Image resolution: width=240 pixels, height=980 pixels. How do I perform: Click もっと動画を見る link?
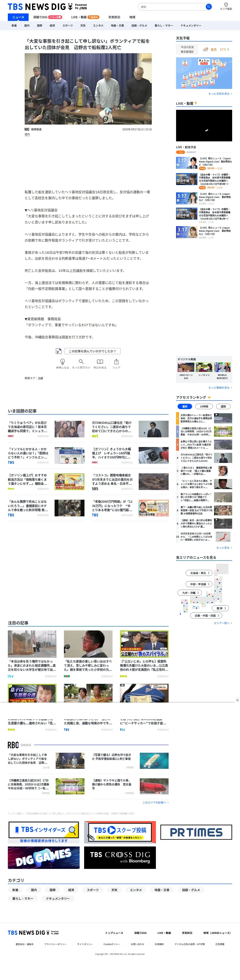[x=220, y=388]
